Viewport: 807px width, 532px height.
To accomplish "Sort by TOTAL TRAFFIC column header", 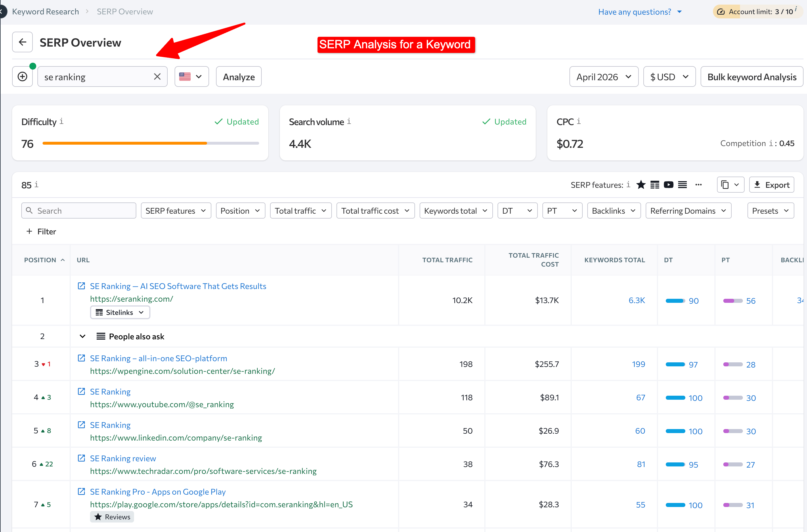I will (447, 260).
